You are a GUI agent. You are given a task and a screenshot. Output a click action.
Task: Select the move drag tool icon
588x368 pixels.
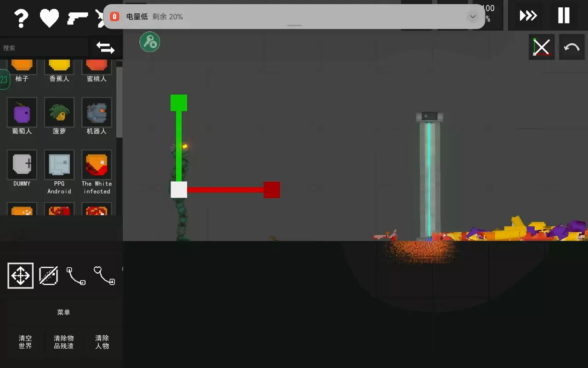[x=21, y=276]
